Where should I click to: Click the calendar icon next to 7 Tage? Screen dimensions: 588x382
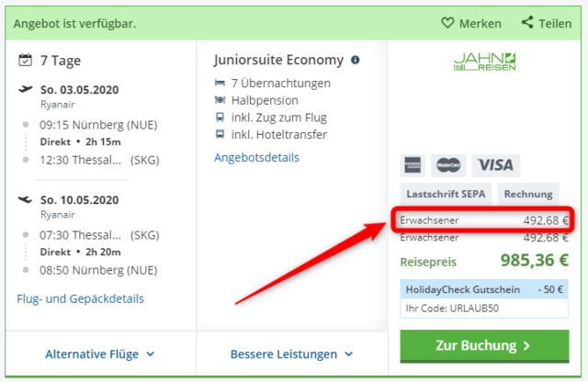(x=25, y=60)
